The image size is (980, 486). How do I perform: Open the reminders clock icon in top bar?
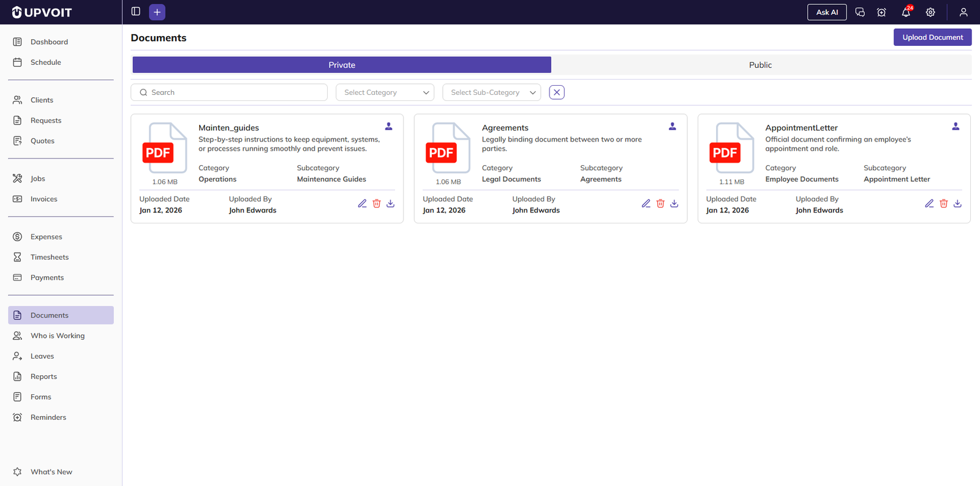coord(881,12)
